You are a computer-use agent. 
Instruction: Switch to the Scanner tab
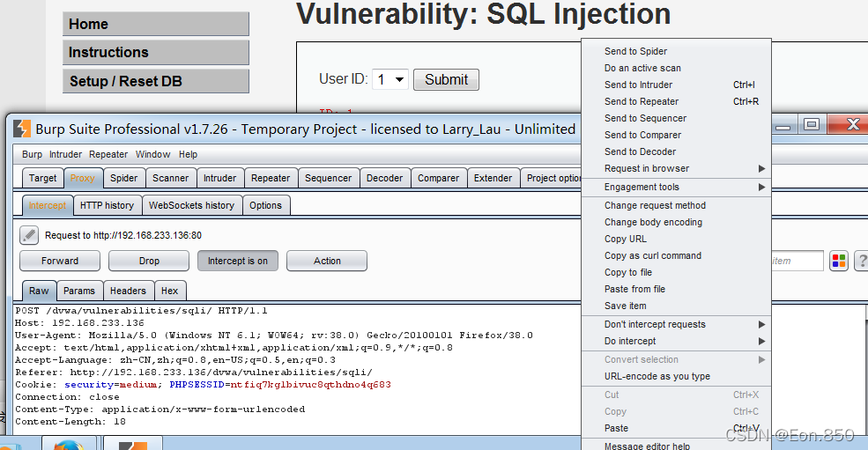pos(170,178)
